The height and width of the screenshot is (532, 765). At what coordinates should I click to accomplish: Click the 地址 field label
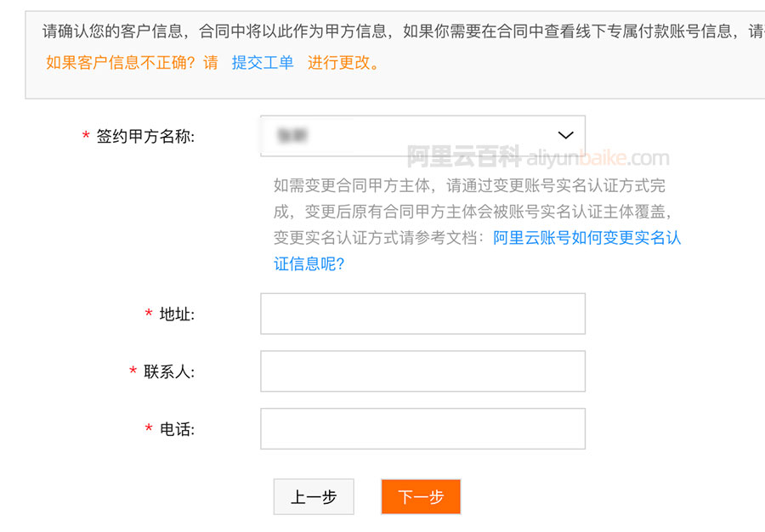pos(177,314)
